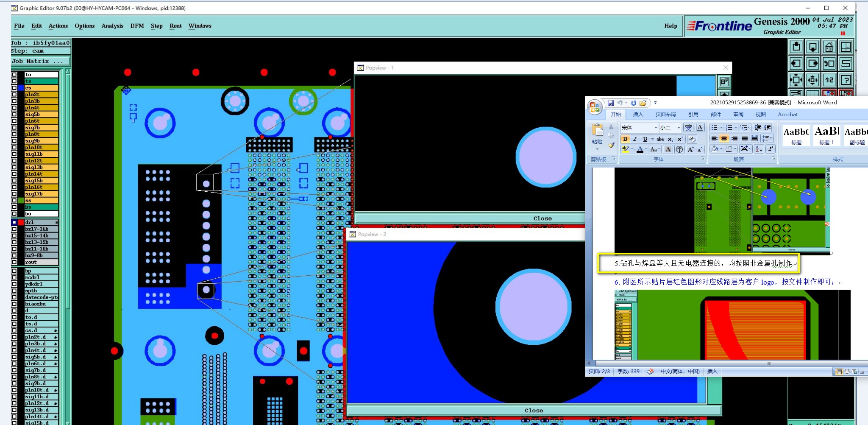Open the File menu in Genesis
This screenshot has height=425, width=868.
19,26
